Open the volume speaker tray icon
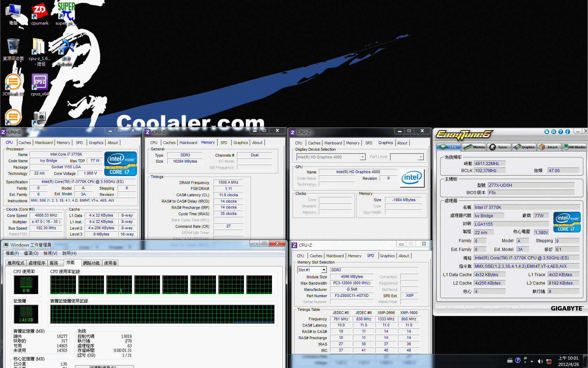Screen dimensions: 588x368 pos(540,361)
